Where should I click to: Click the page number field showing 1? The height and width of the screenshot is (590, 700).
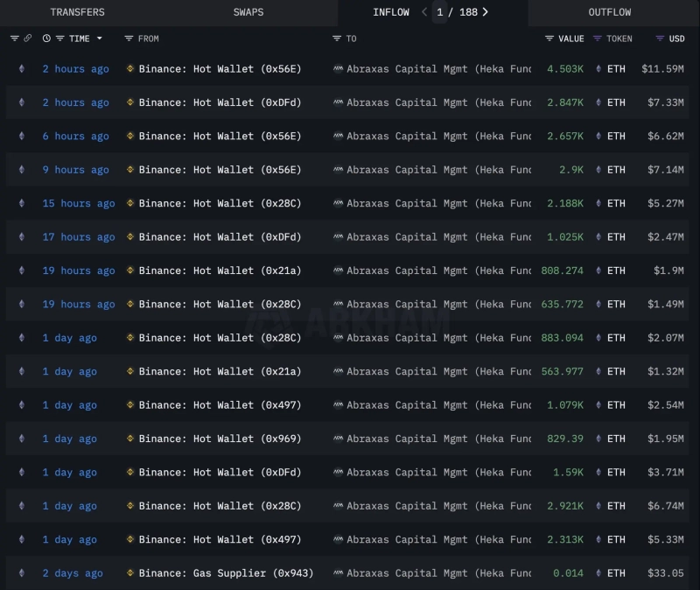[440, 12]
